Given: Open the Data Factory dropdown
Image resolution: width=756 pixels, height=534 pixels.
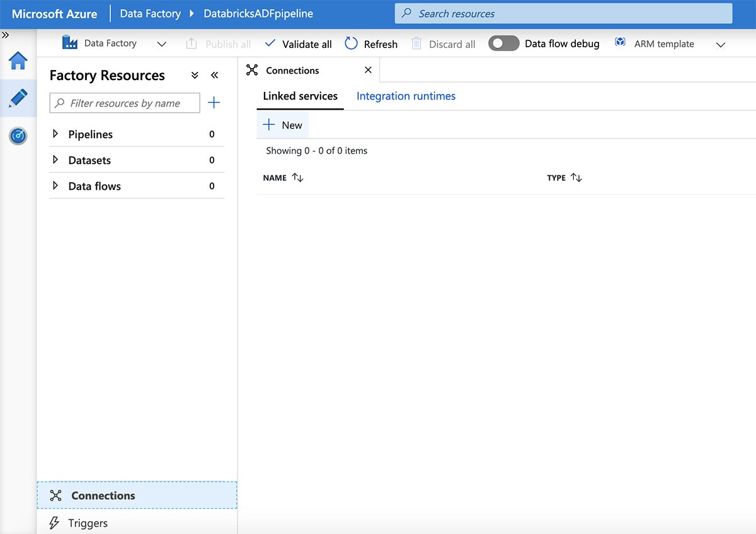Looking at the screenshot, I should pos(161,44).
